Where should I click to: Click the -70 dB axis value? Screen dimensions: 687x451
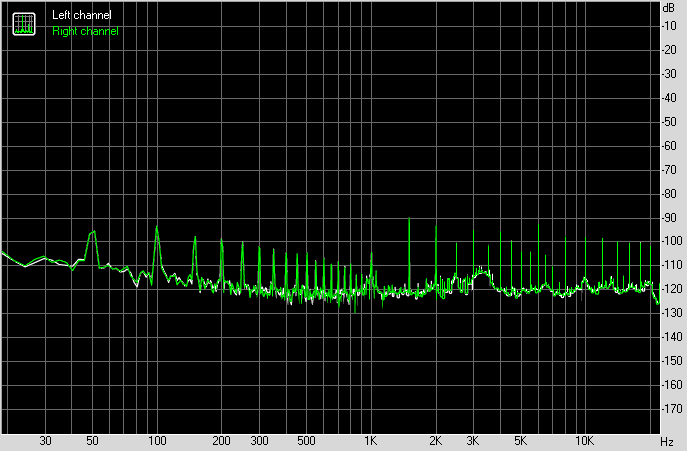point(669,170)
